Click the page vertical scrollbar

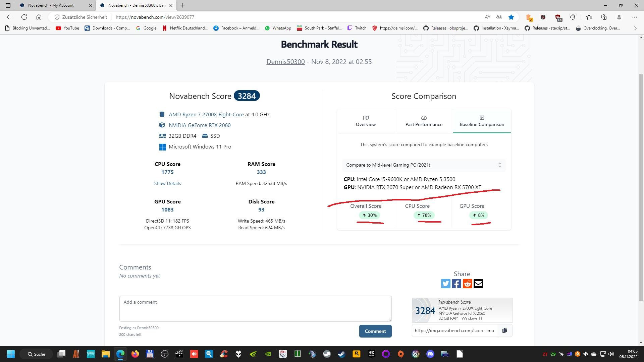641,188
